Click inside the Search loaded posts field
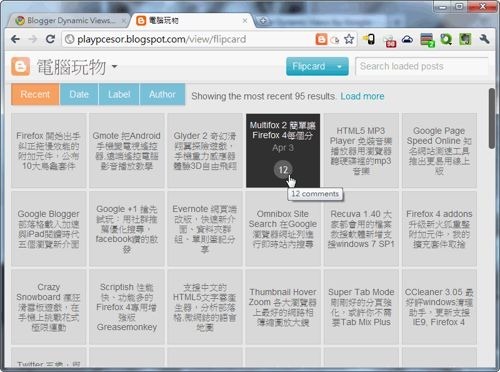 click(422, 66)
